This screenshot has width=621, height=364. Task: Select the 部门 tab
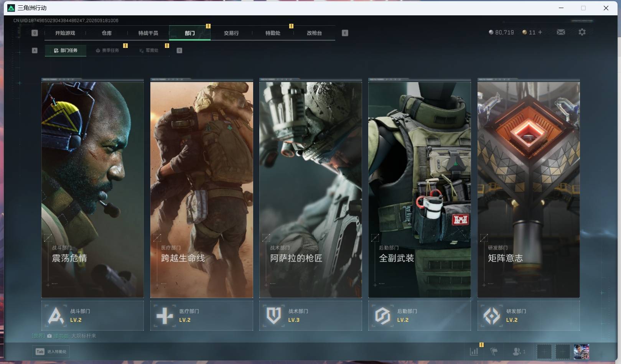189,33
